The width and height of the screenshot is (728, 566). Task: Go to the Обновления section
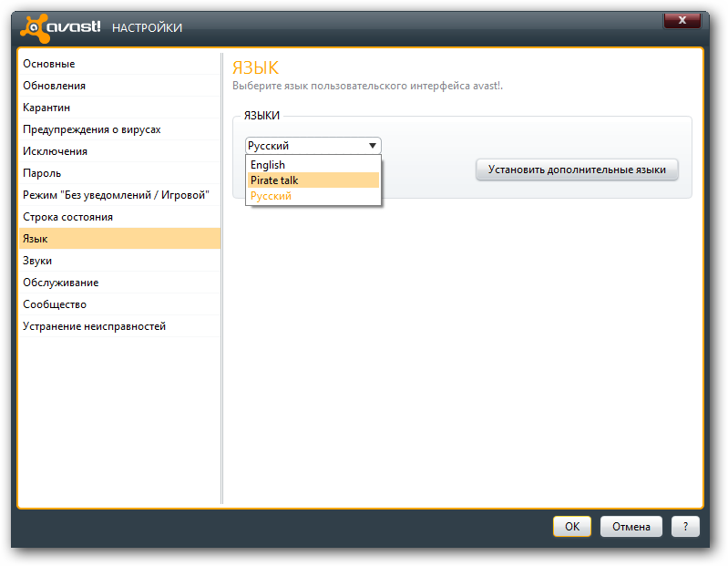[x=119, y=86]
